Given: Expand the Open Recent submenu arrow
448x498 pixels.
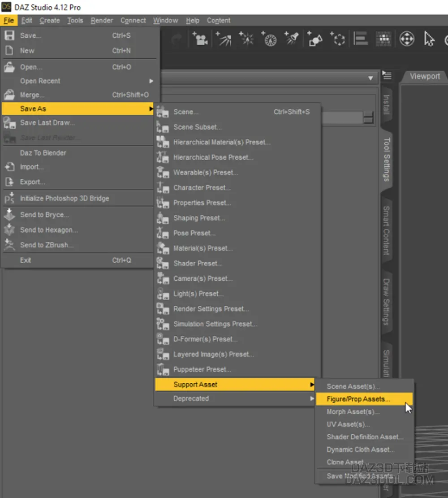Looking at the screenshot, I should [151, 81].
